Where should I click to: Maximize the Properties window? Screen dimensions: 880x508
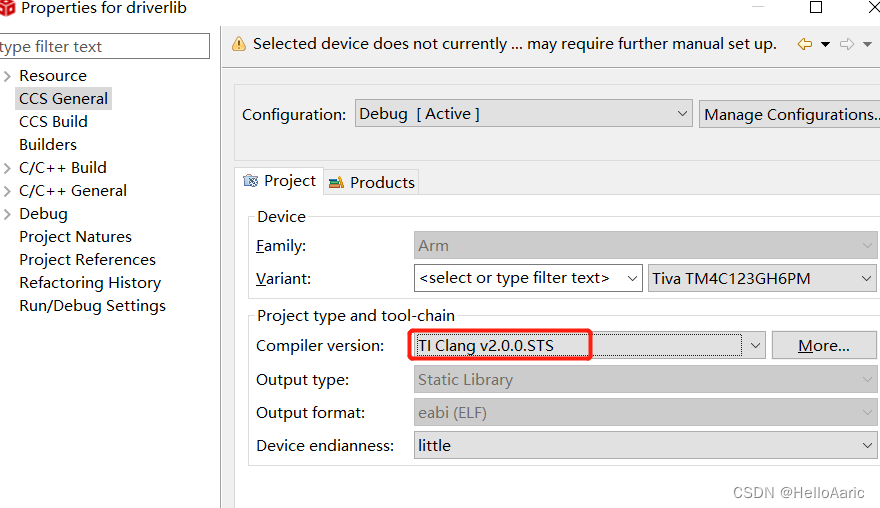816,8
